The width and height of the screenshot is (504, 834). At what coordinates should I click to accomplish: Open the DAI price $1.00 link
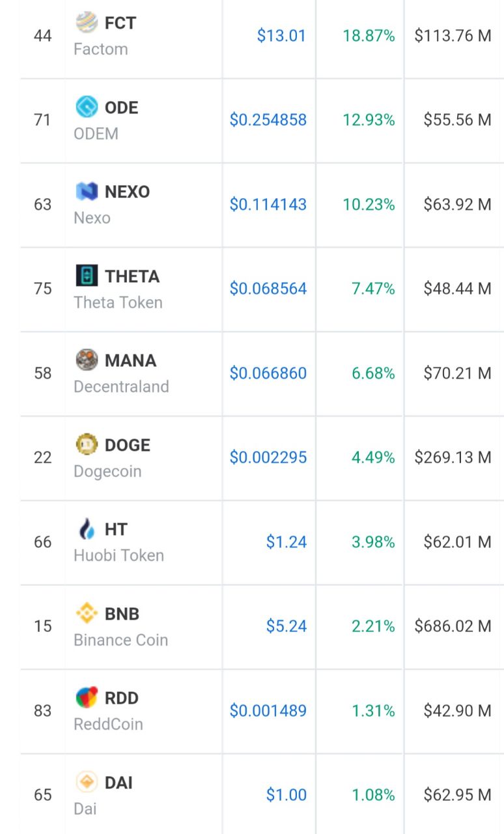287,795
